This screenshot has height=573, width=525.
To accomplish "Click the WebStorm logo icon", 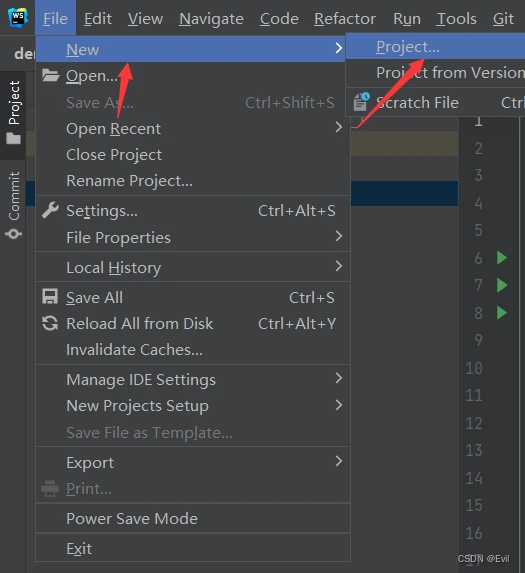I will click(x=18, y=17).
